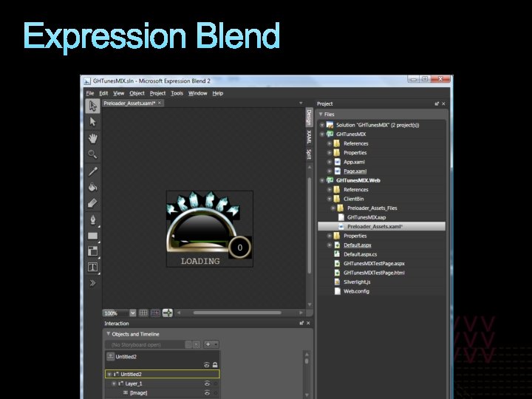Viewport: 532px width, 399px height.
Task: Collapse the GHTunesMIX project node
Action: [322, 134]
